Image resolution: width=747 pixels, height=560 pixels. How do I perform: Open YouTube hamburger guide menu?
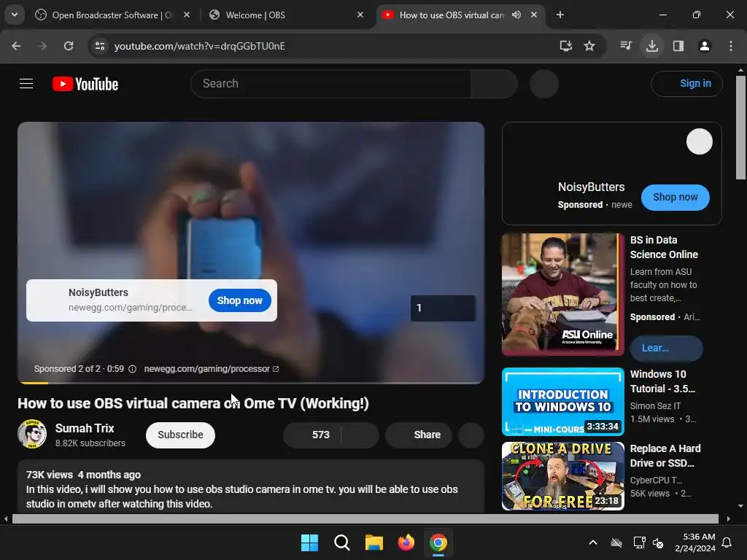(x=26, y=84)
